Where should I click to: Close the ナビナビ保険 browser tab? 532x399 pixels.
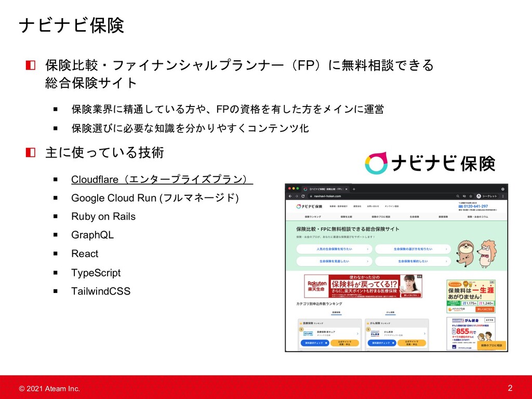(x=347, y=189)
